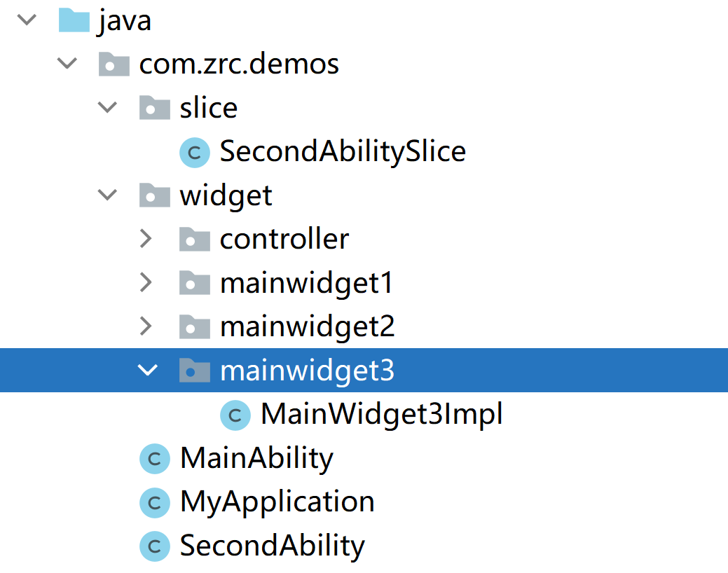Click the MyApplication class icon

point(155,502)
